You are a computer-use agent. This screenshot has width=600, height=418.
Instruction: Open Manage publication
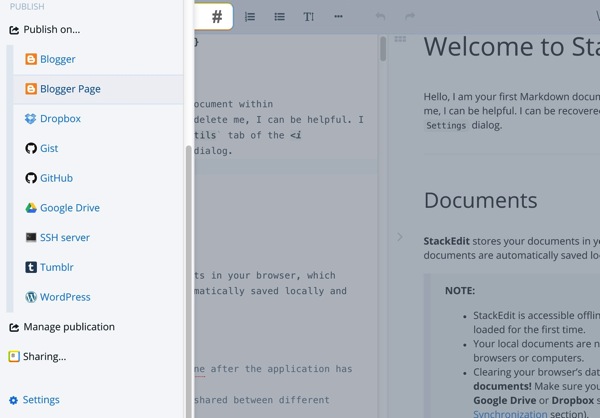68,327
